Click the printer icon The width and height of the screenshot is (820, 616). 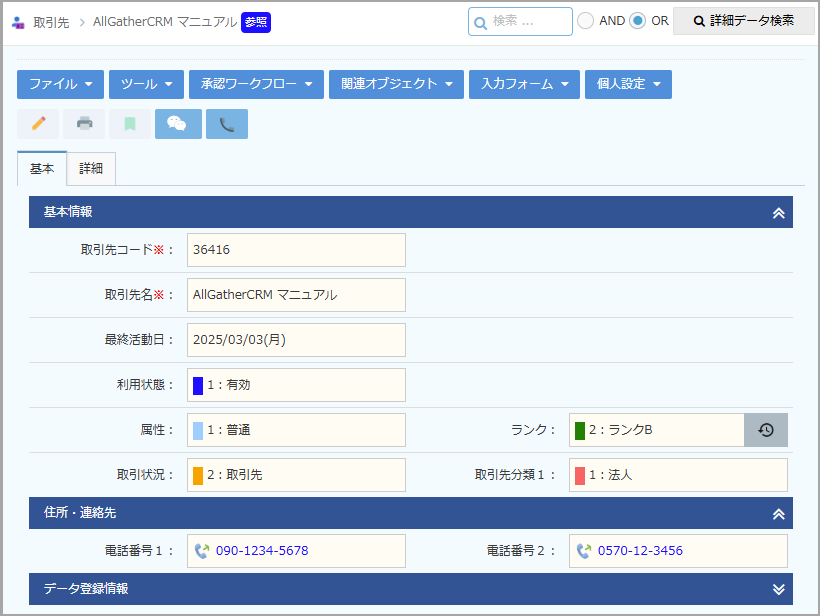pyautogui.click(x=84, y=124)
